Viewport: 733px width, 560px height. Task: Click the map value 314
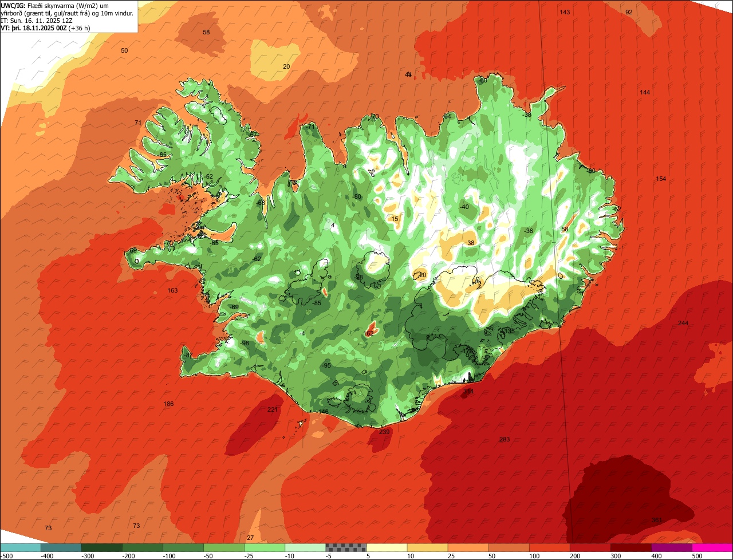pos(468,392)
